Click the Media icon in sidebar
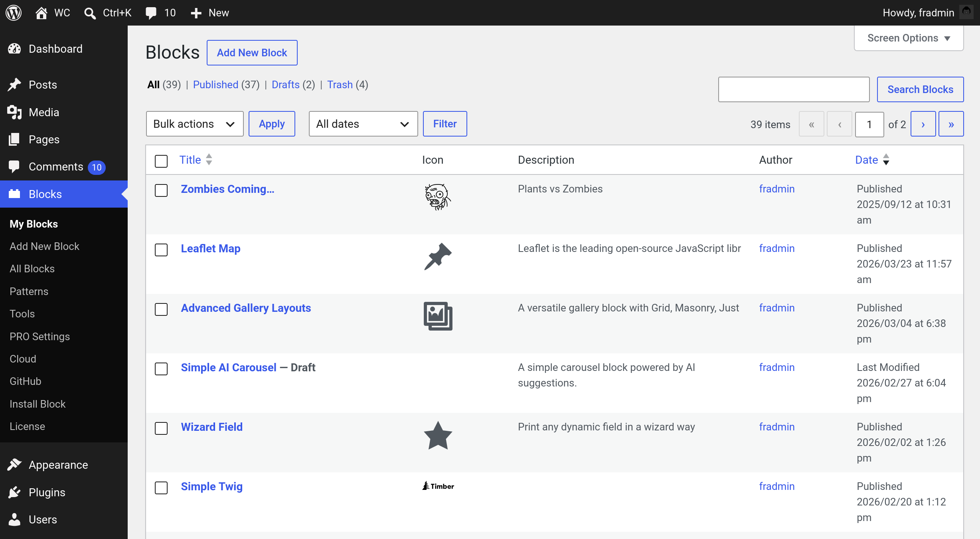 [14, 112]
